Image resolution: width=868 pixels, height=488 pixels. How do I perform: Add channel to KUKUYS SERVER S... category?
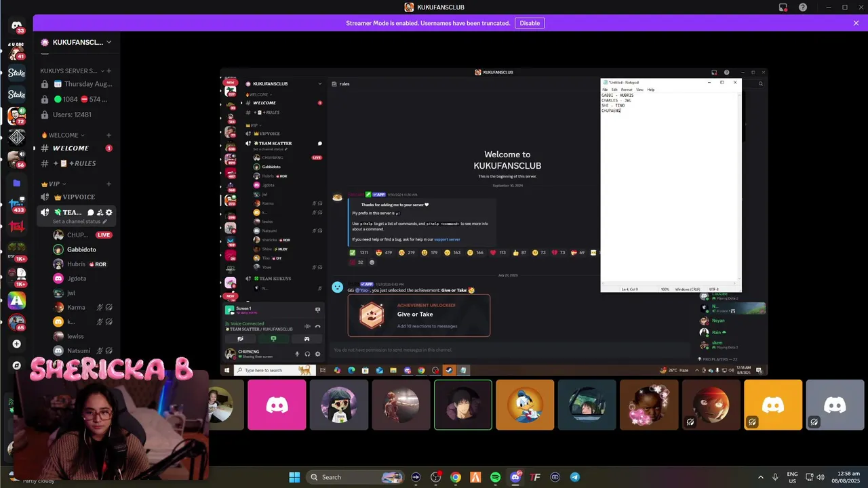tap(108, 70)
